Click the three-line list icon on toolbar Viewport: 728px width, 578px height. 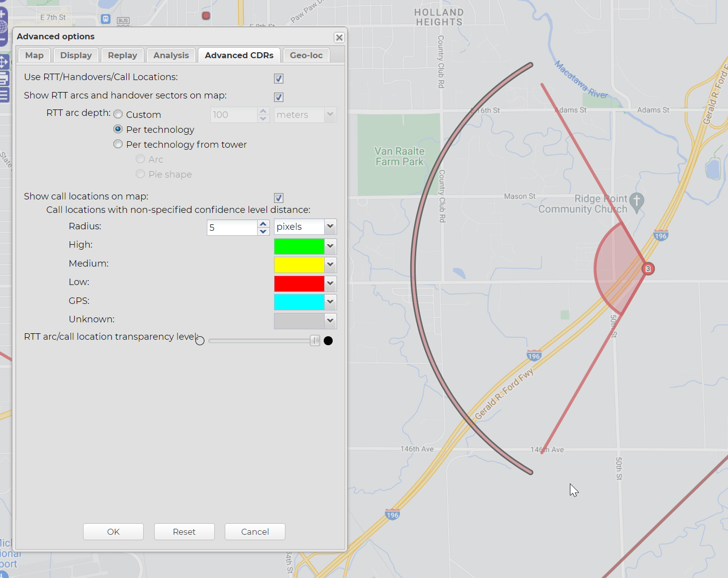4,95
